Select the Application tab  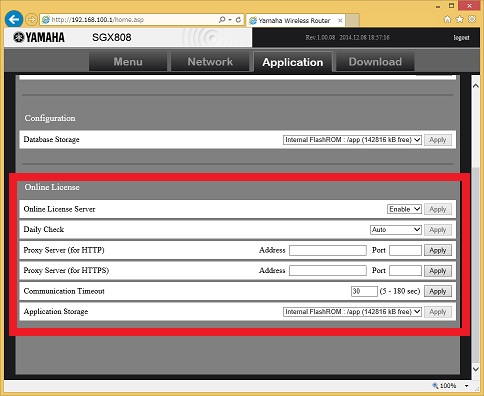(293, 62)
